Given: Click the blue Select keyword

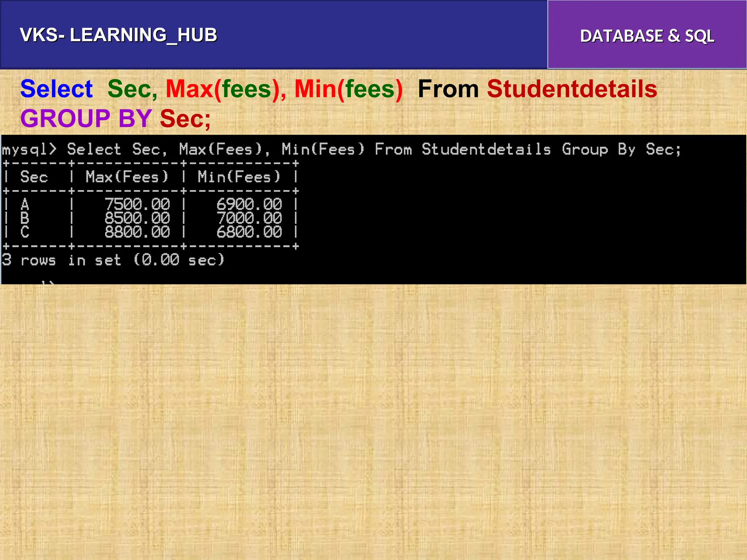Looking at the screenshot, I should (x=57, y=89).
